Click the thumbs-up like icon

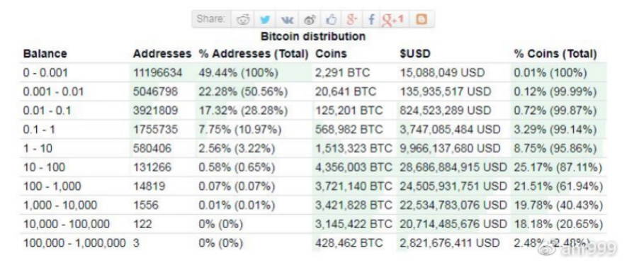(x=331, y=19)
